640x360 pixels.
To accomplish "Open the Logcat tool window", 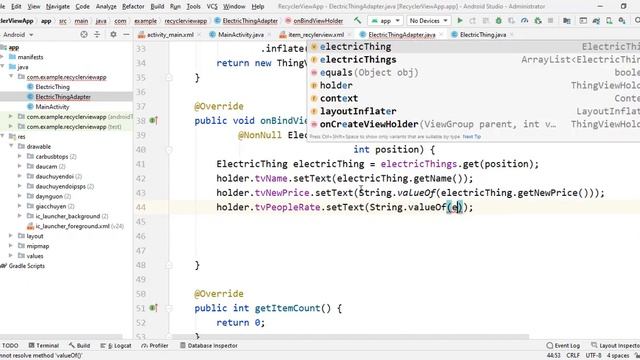I will 116,345.
